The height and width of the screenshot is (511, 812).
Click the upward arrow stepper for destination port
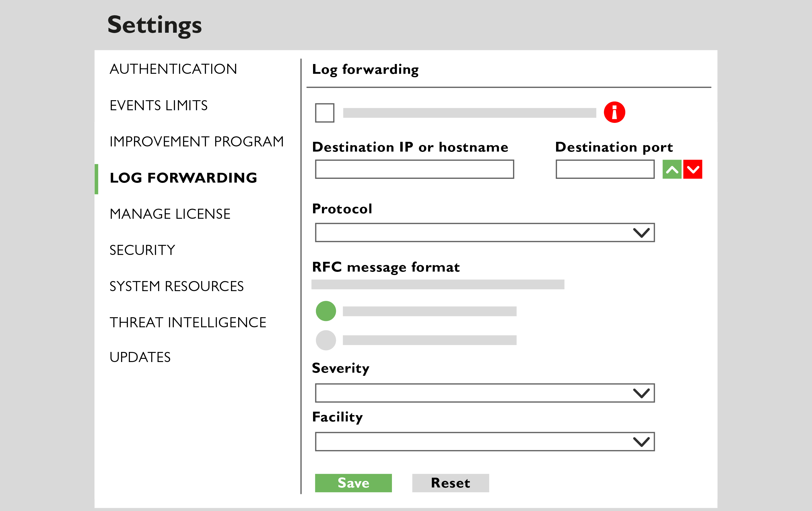point(672,170)
